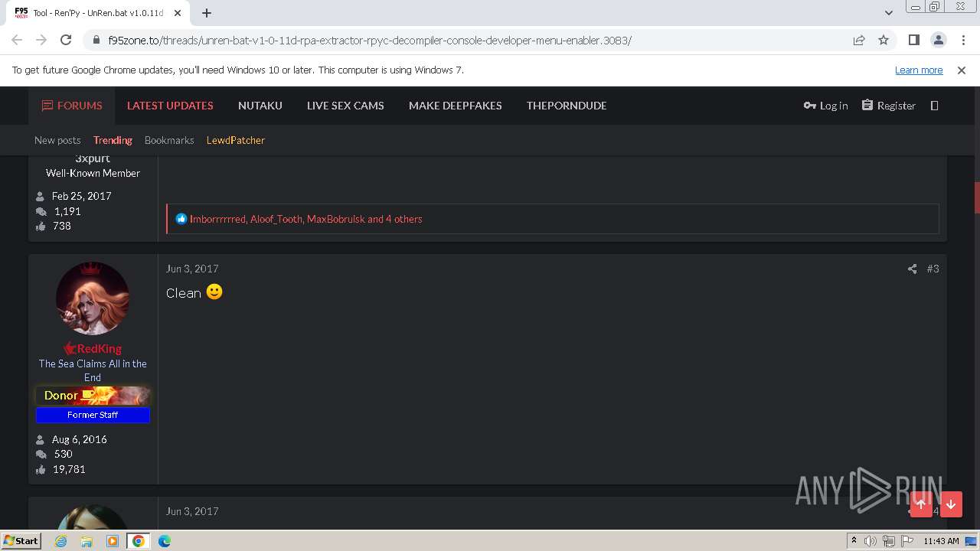The height and width of the screenshot is (551, 980).
Task: Launch Internet Explorer from the taskbar
Action: click(61, 541)
